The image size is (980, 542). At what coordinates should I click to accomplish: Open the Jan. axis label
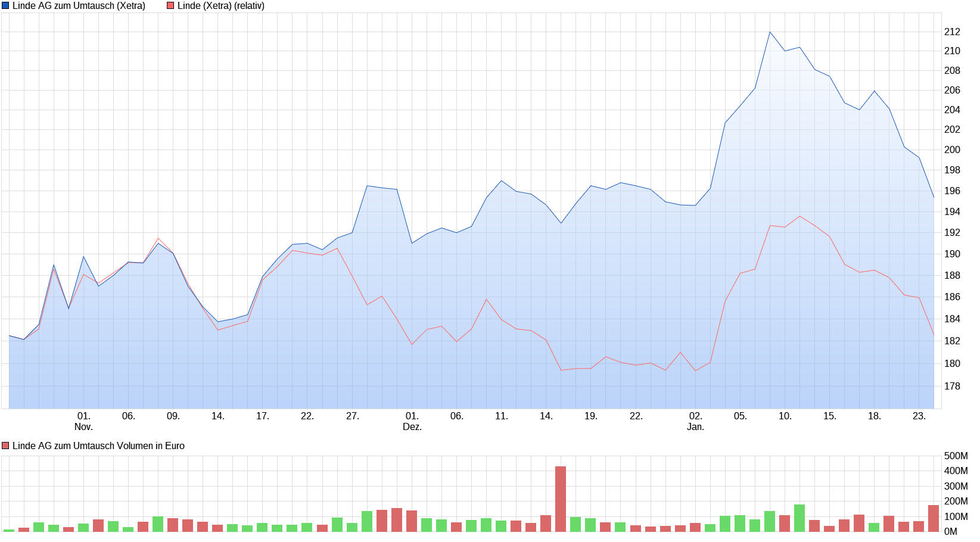695,426
